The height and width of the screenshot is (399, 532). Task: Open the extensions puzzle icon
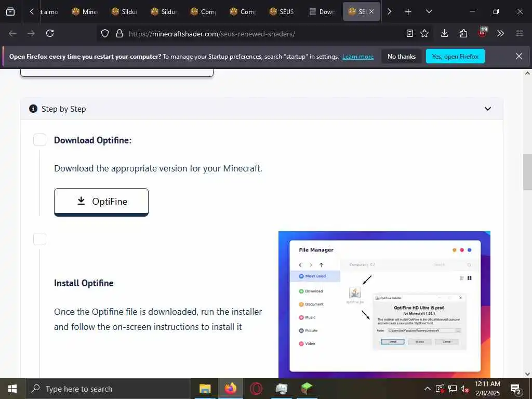point(463,33)
